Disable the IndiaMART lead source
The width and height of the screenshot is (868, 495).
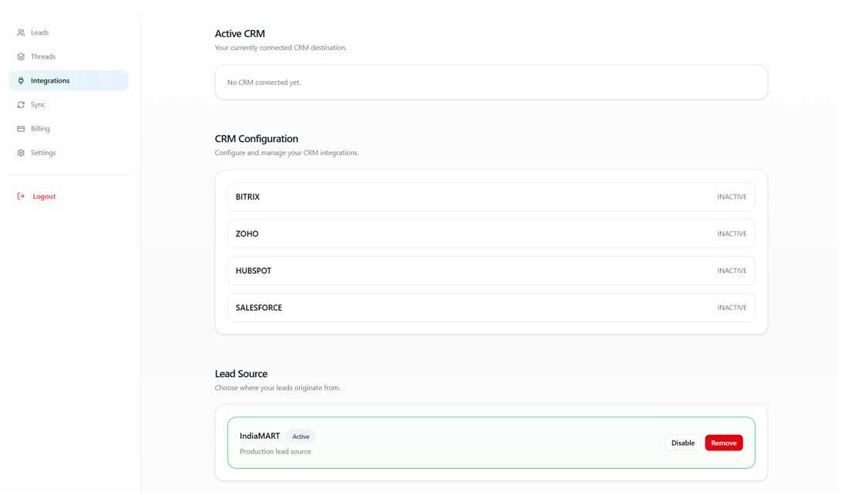coord(682,443)
